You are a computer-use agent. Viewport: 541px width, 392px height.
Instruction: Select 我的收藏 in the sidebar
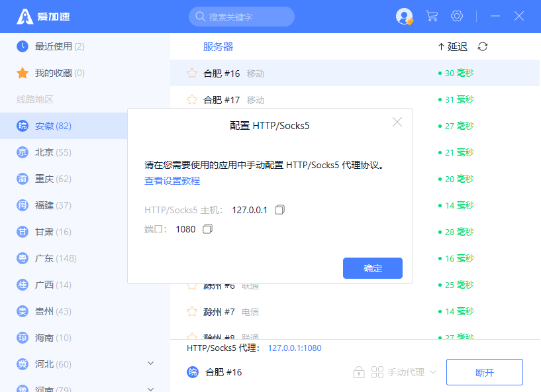point(60,73)
